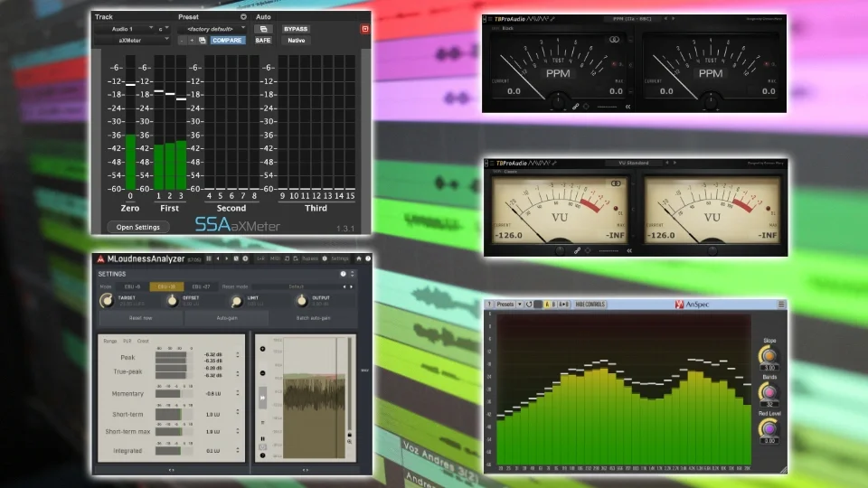Viewport: 868px width, 488px height.
Task: Click the zoom magnifier icon beside loudness graph
Action: (349, 442)
